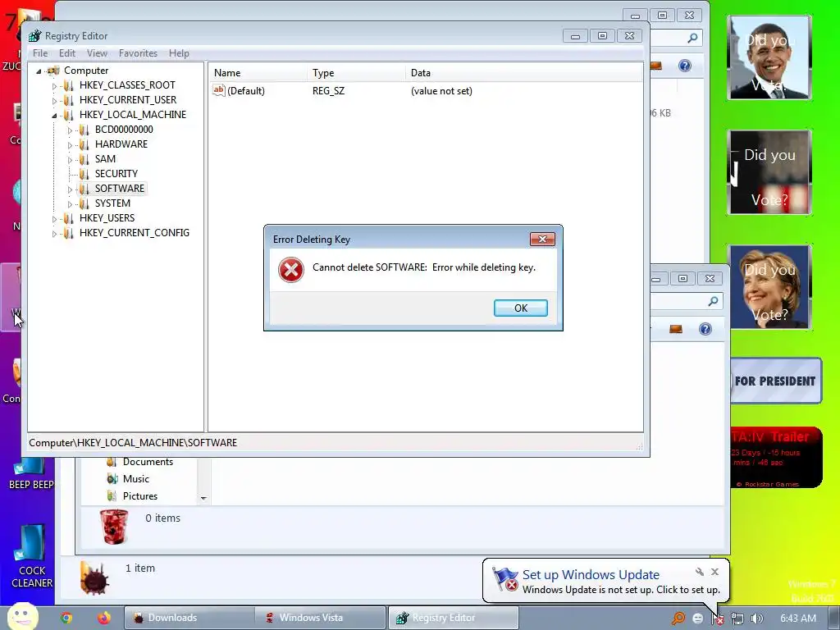Viewport: 840px width, 630px height.
Task: Click the Start button on the taskbar
Action: click(x=22, y=617)
